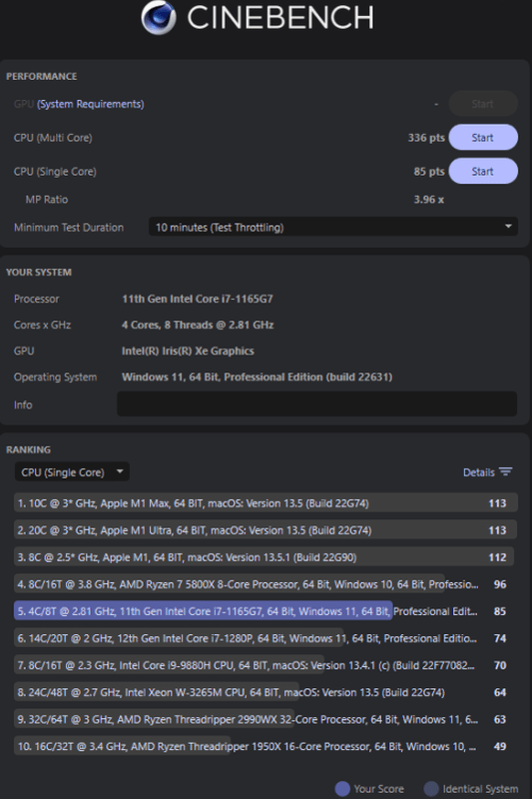Select highlighted row 5 Intel Core i7-1165G7

(266, 611)
